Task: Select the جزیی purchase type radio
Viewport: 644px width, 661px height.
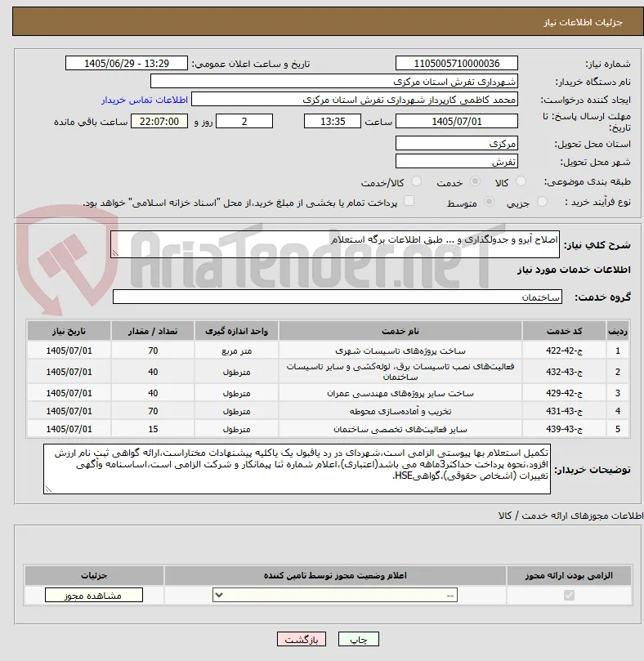Action: [x=542, y=202]
